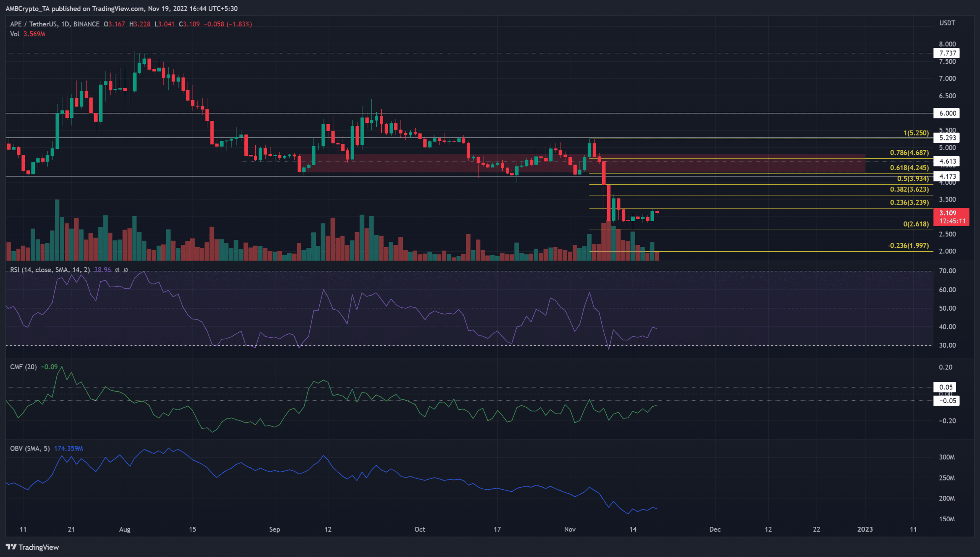Click the 0.382(3.623) Fibonacci level label
The image size is (980, 557).
pyautogui.click(x=909, y=189)
